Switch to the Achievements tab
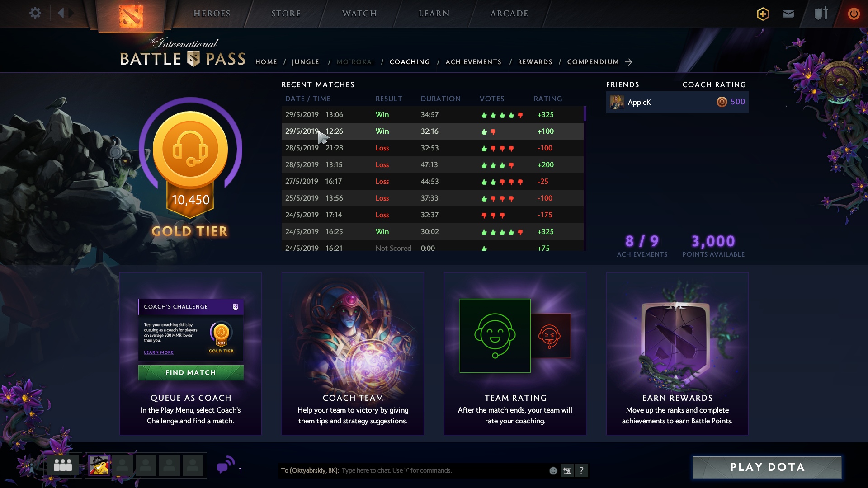This screenshot has height=488, width=868. click(x=473, y=62)
